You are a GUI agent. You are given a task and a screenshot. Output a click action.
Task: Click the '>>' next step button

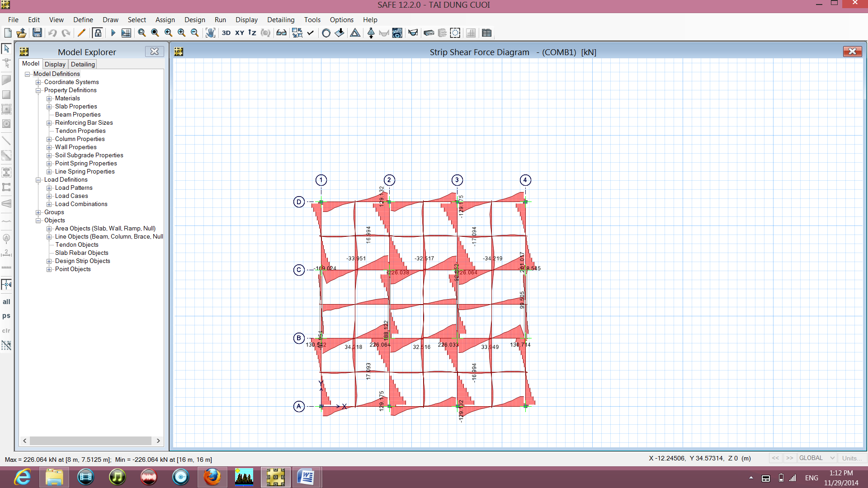click(789, 458)
